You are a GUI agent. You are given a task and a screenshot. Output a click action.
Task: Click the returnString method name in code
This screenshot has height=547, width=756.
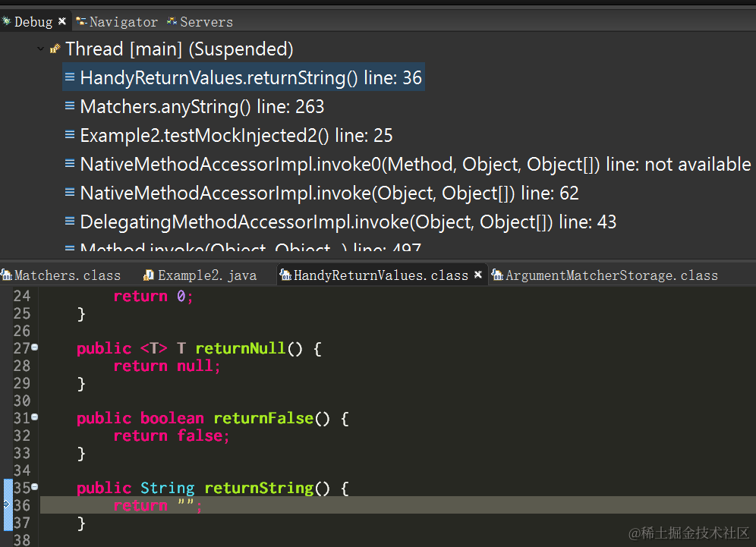click(x=259, y=488)
